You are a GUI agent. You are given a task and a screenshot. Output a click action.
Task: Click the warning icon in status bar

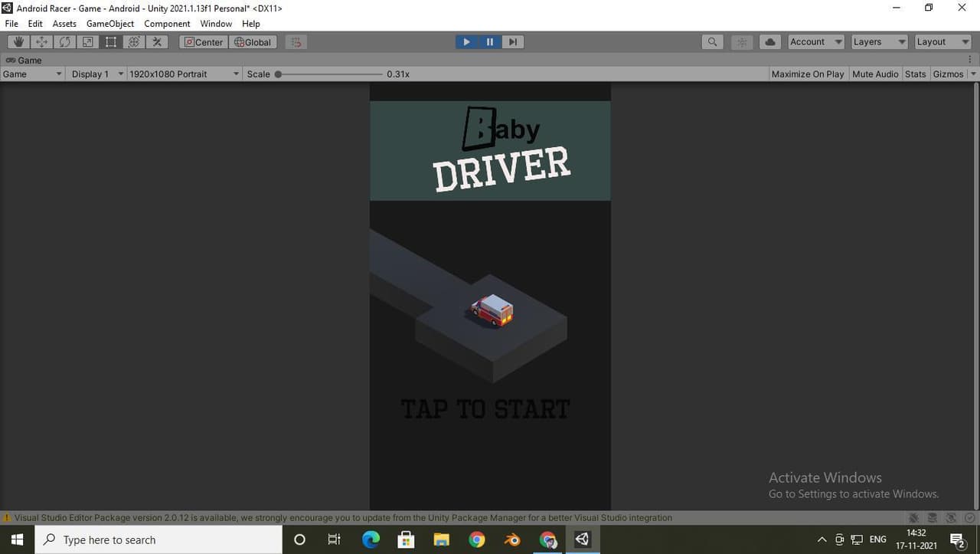coord(7,518)
